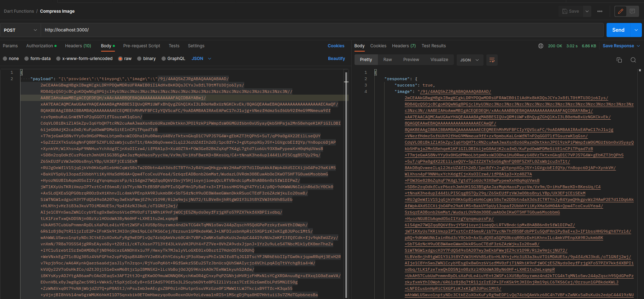
Task: Click line number 4 in response viewer
Action: pos(366,91)
